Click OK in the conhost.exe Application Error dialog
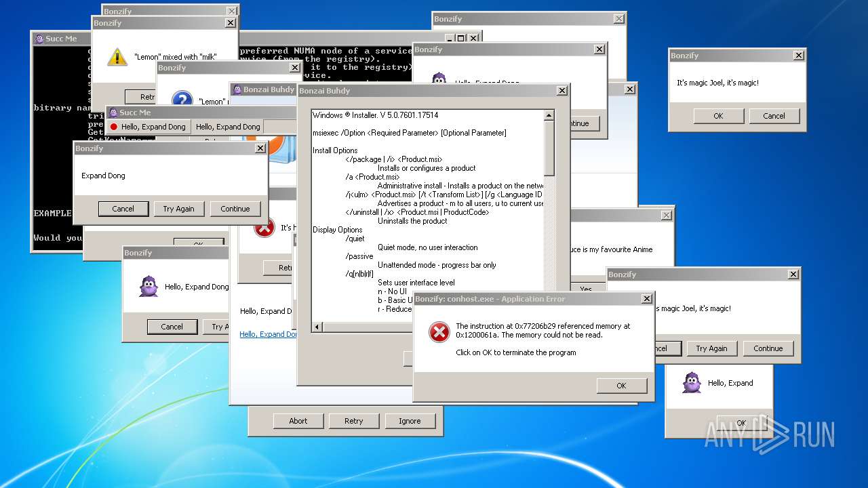The image size is (868, 488). tap(621, 386)
